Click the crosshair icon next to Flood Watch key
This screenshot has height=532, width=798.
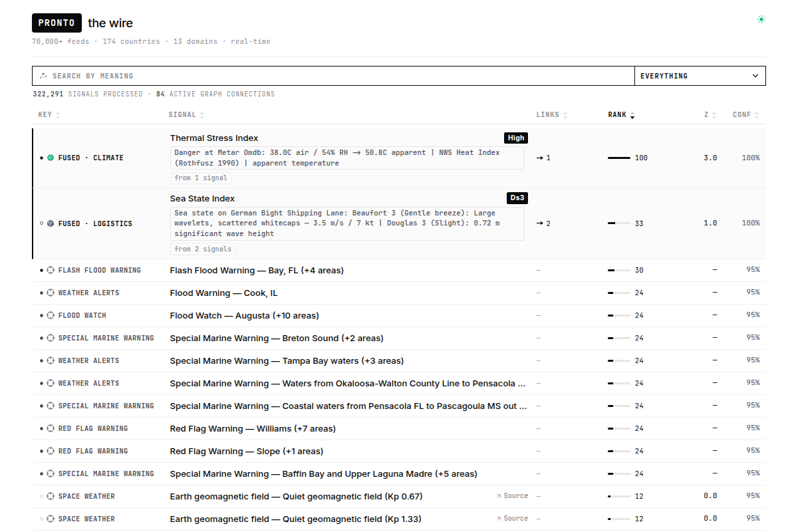pyautogui.click(x=51, y=316)
